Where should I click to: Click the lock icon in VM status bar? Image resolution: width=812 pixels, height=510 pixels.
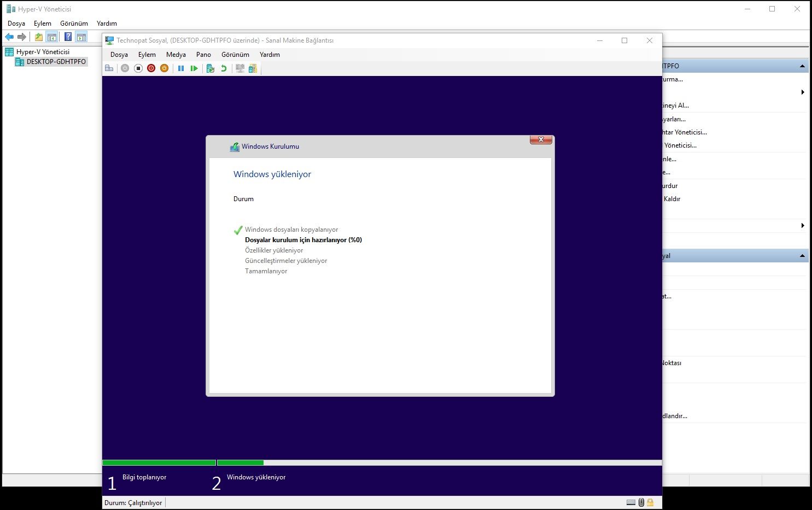point(650,502)
